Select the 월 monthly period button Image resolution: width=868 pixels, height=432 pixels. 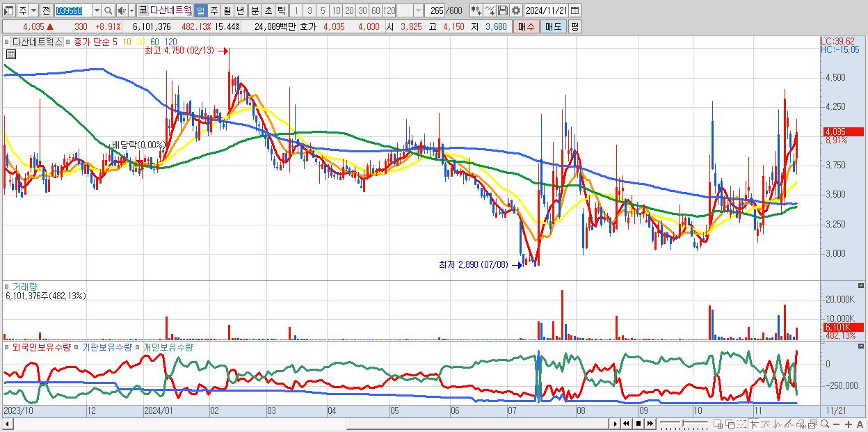pos(227,10)
